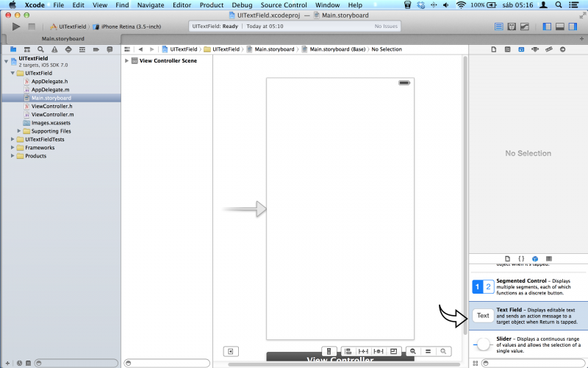This screenshot has width=588, height=368.
Task: Expand the View Controller Scene outline
Action: pyautogui.click(x=126, y=60)
